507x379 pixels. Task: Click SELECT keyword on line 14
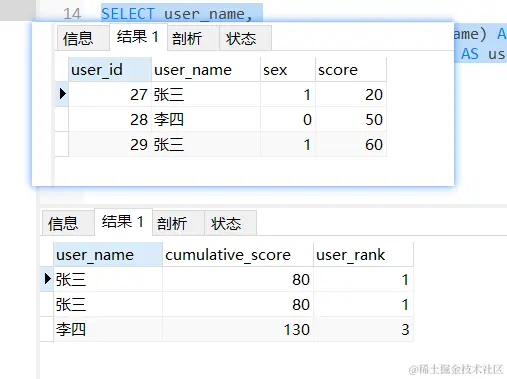(x=128, y=14)
